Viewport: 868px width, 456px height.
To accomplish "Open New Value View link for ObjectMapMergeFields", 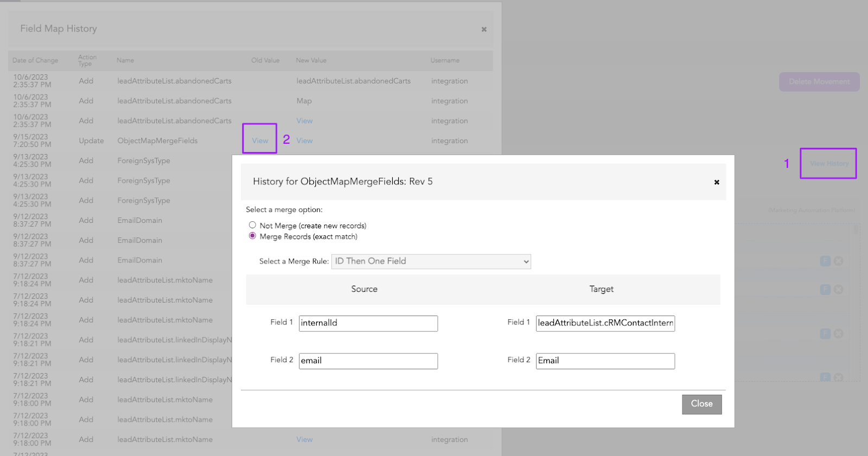I will 304,140.
